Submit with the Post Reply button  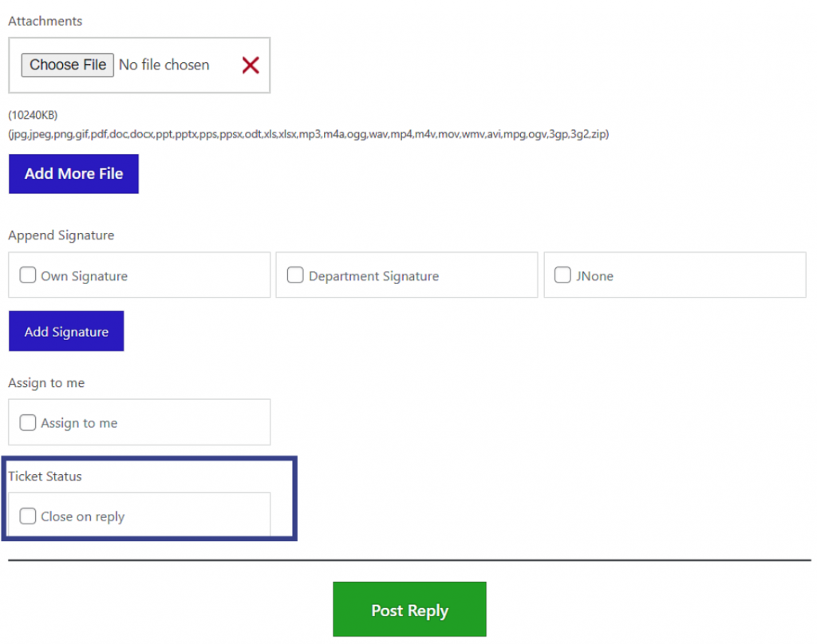click(x=409, y=609)
